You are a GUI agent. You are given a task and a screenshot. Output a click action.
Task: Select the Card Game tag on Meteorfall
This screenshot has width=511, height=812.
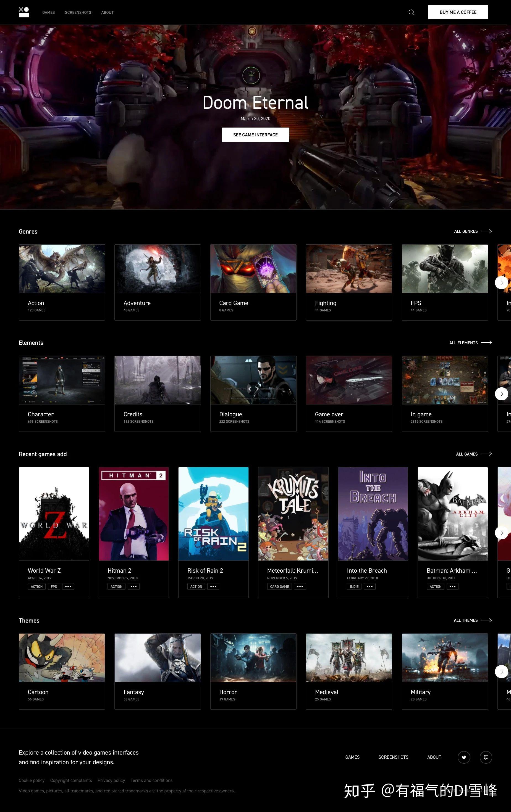pos(279,586)
